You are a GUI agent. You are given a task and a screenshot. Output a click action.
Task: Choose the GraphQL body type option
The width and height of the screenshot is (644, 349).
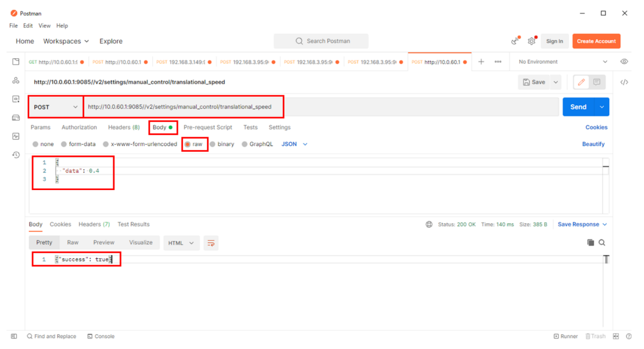[245, 144]
